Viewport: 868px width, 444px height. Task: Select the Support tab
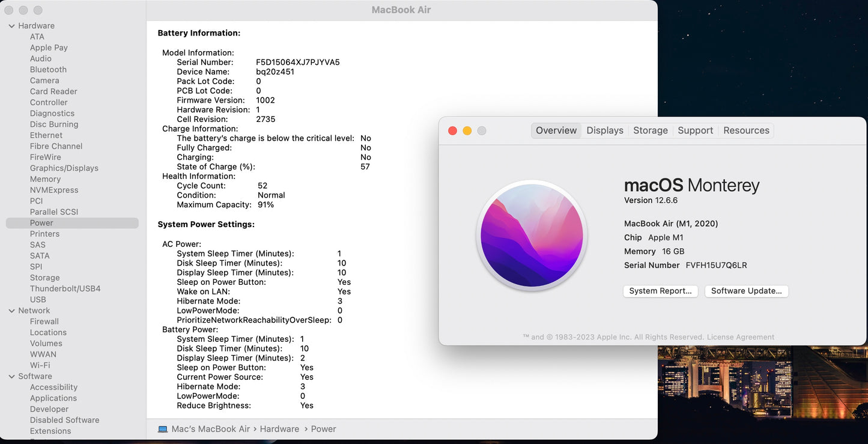pyautogui.click(x=695, y=130)
